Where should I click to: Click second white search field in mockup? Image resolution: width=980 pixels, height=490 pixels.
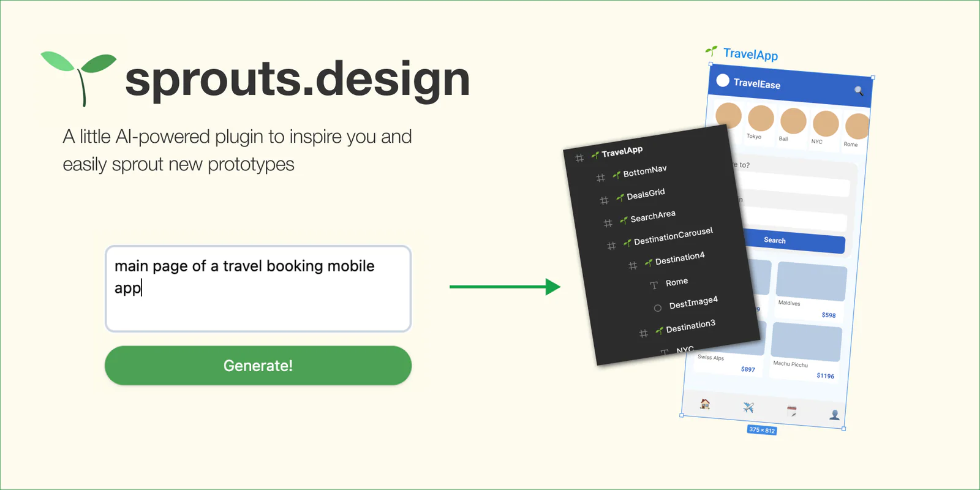tap(794, 217)
